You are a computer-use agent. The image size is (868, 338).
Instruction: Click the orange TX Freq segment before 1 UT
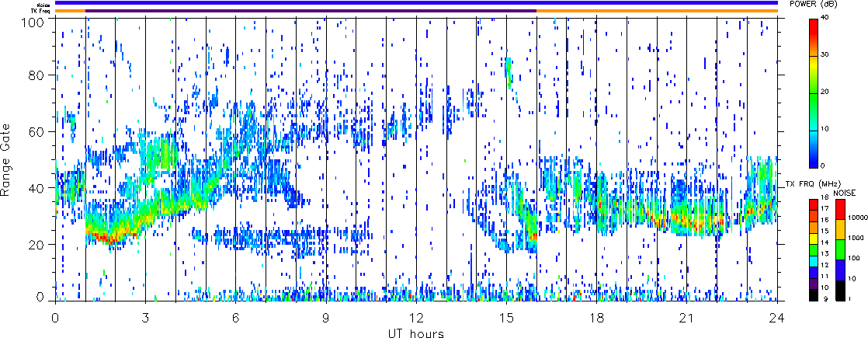(x=71, y=11)
